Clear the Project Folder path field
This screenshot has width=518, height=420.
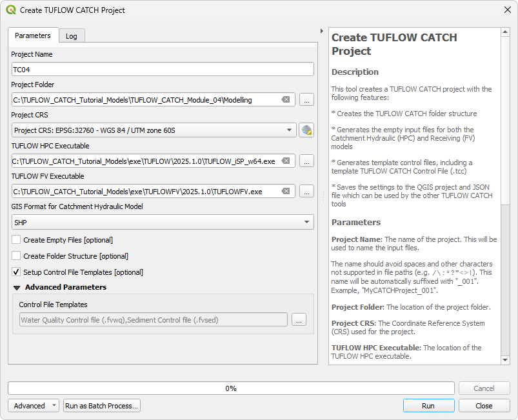(x=286, y=99)
